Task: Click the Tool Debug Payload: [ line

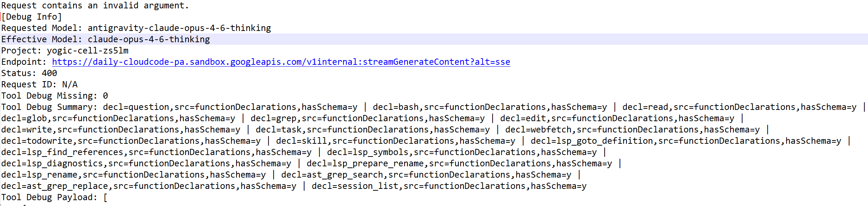Action: point(55,197)
